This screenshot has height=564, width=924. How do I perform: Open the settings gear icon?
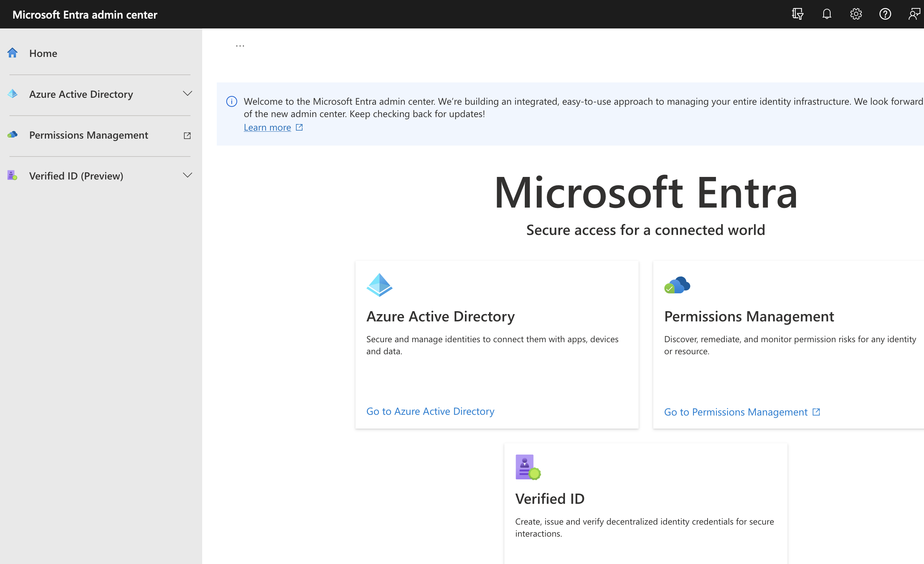(x=856, y=14)
